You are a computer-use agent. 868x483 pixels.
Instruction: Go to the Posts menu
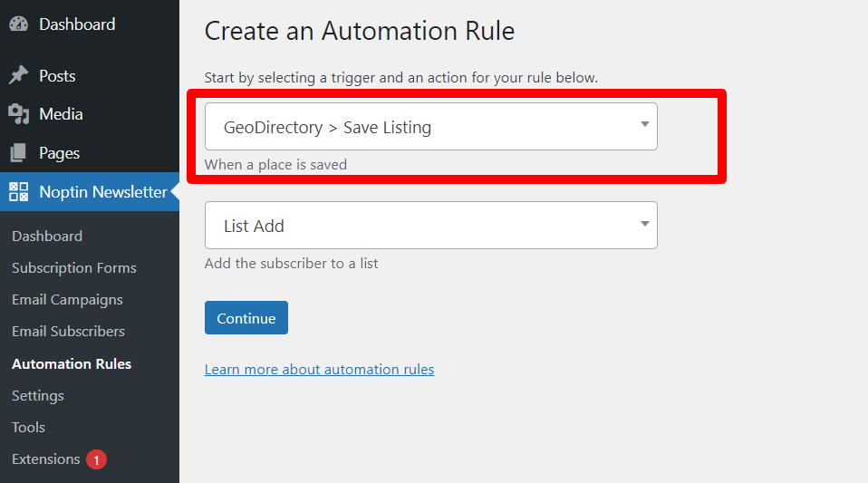point(58,76)
